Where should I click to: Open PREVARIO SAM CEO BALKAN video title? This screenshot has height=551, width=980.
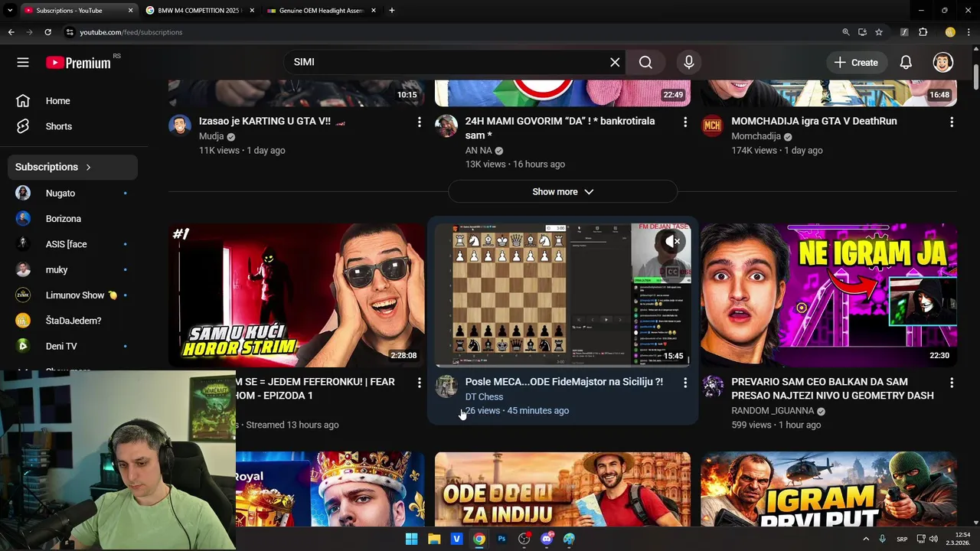click(832, 389)
